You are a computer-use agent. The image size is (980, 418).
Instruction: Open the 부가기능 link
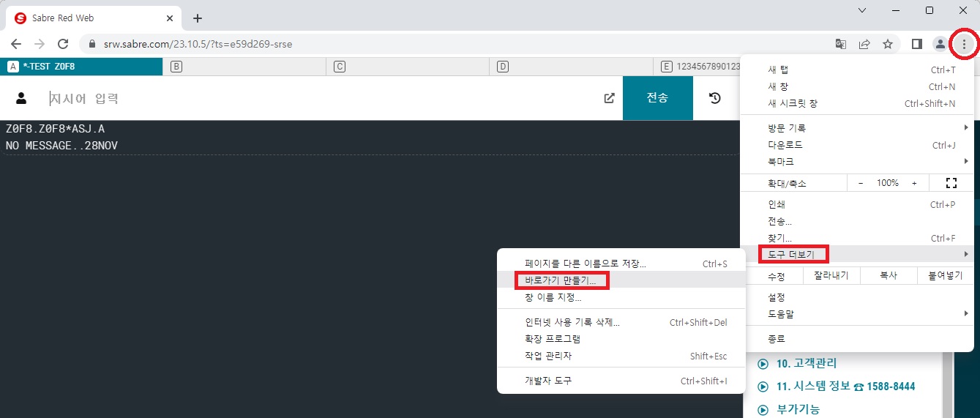coord(798,410)
